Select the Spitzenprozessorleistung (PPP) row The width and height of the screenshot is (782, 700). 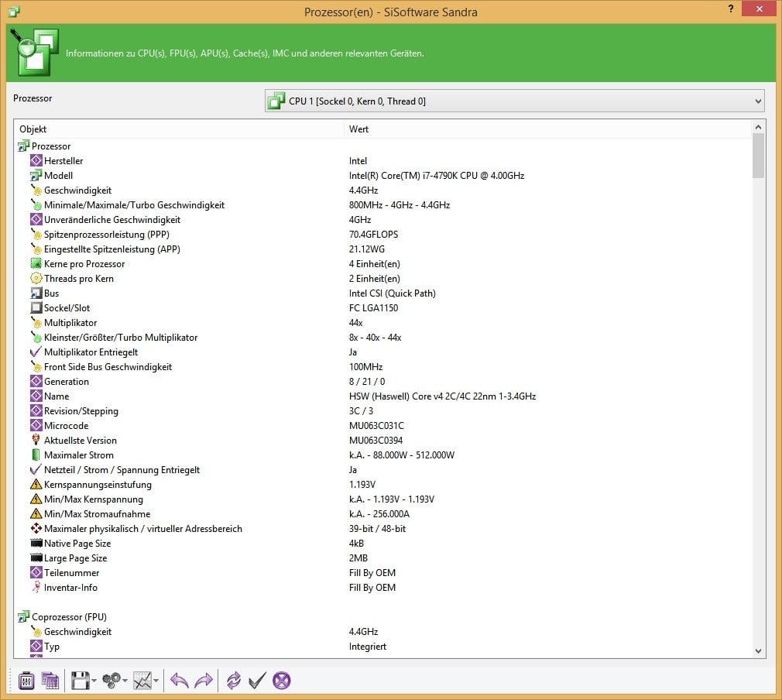coord(382,235)
